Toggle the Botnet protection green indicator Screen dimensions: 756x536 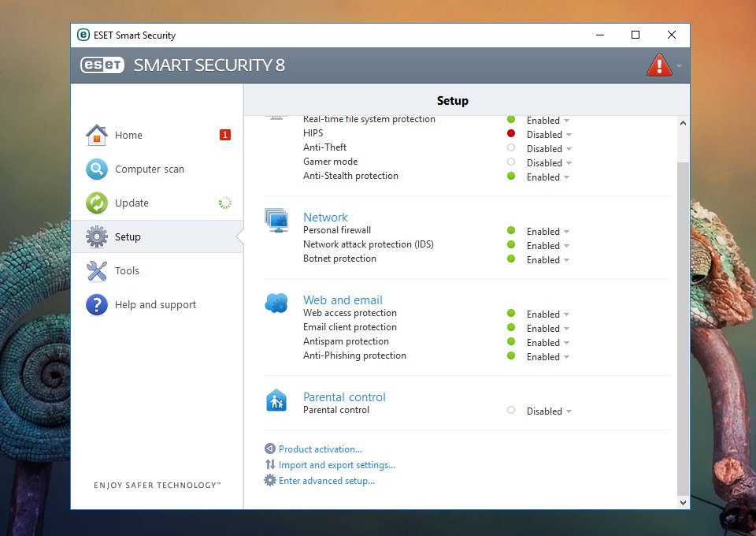point(511,259)
